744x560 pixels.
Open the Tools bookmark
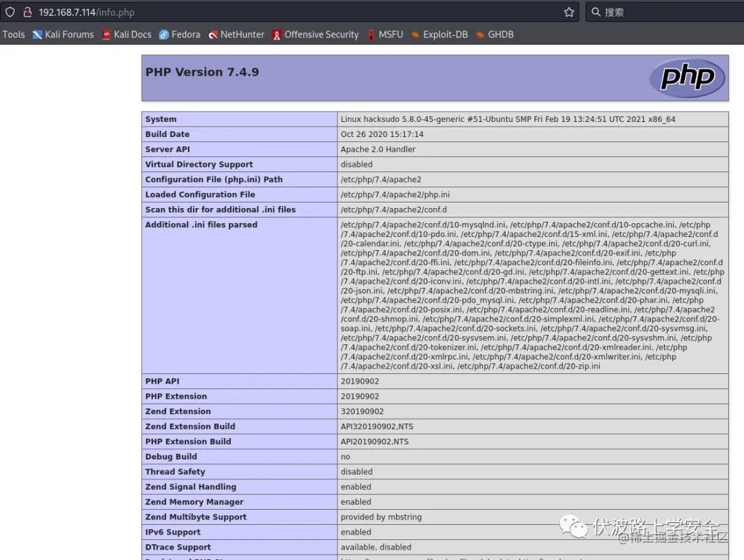coord(13,34)
